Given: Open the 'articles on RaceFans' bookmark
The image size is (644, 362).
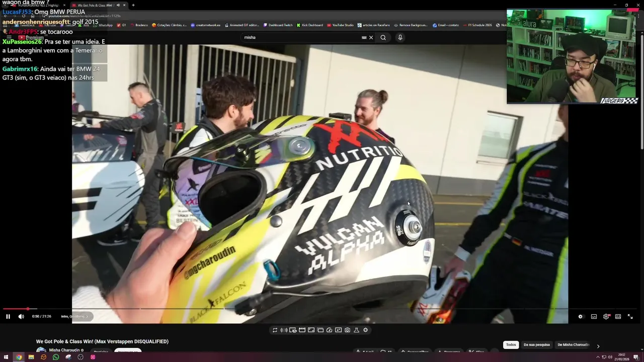Looking at the screenshot, I should pos(374,25).
